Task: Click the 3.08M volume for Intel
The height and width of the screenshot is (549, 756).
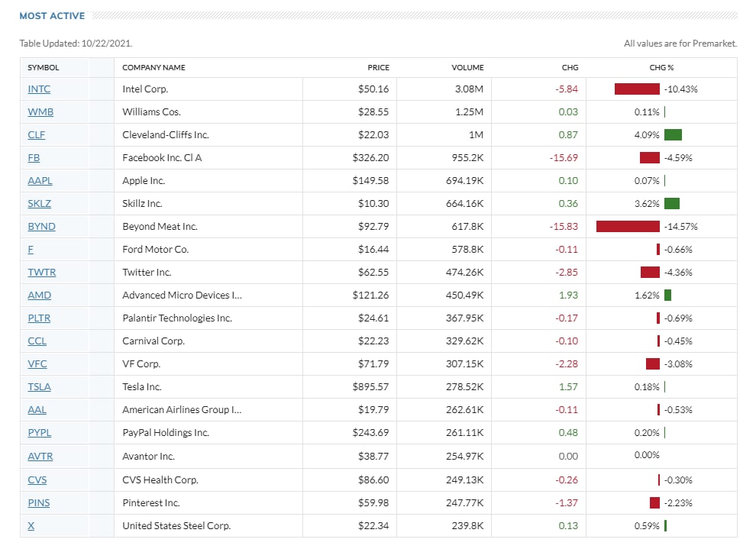Action: click(x=469, y=89)
